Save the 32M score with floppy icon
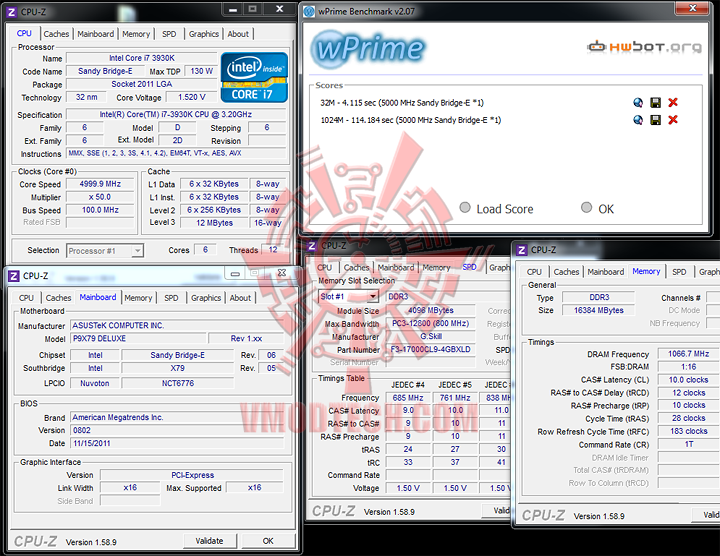The image size is (720, 556). coord(656,102)
